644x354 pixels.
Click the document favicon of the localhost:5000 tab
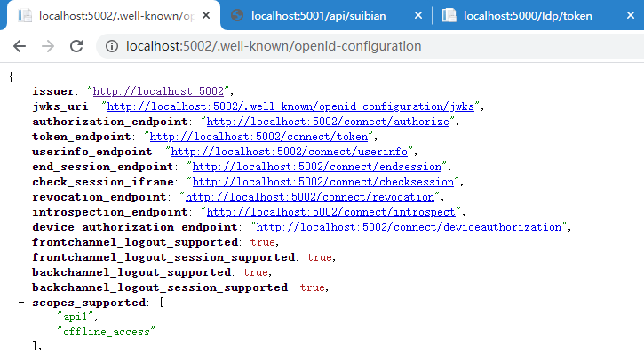click(x=449, y=16)
